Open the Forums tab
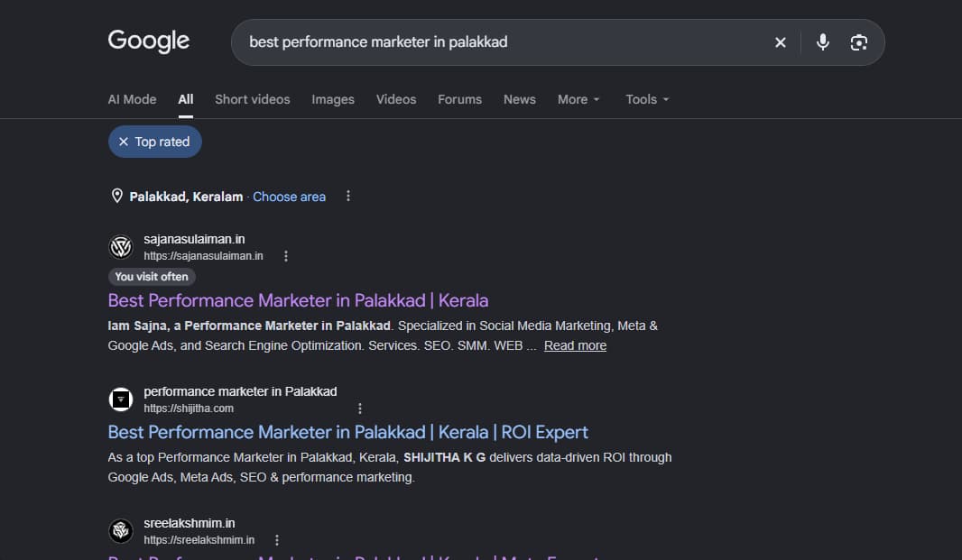The width and height of the screenshot is (962, 560). [x=459, y=99]
